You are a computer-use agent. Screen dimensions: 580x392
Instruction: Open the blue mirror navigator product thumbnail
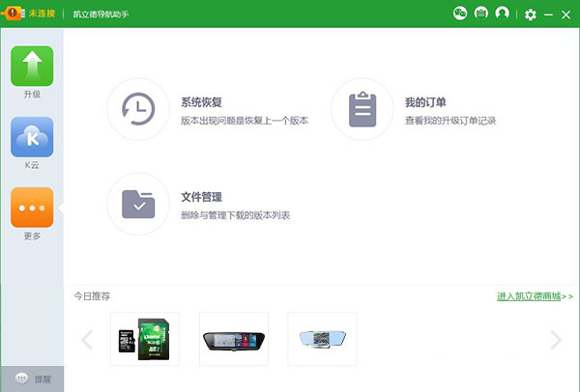(322, 339)
